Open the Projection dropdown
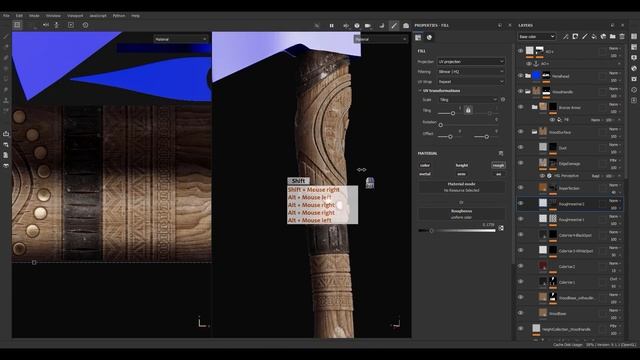640x360 pixels. click(471, 61)
